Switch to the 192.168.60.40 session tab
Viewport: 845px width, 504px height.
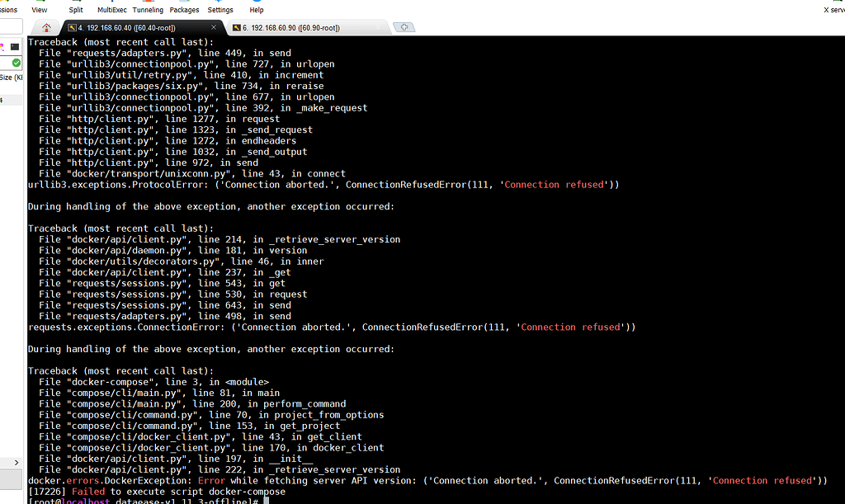(x=124, y=28)
